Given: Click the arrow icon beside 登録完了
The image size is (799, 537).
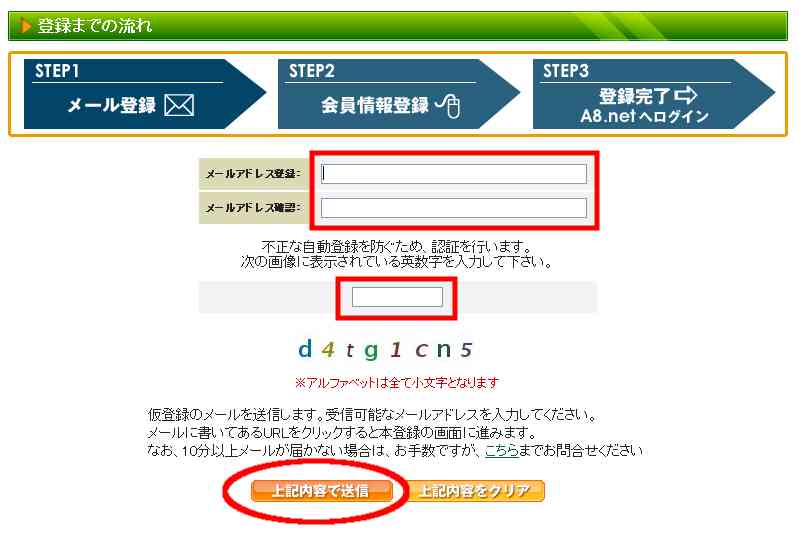Looking at the screenshot, I should pyautogui.click(x=685, y=95).
